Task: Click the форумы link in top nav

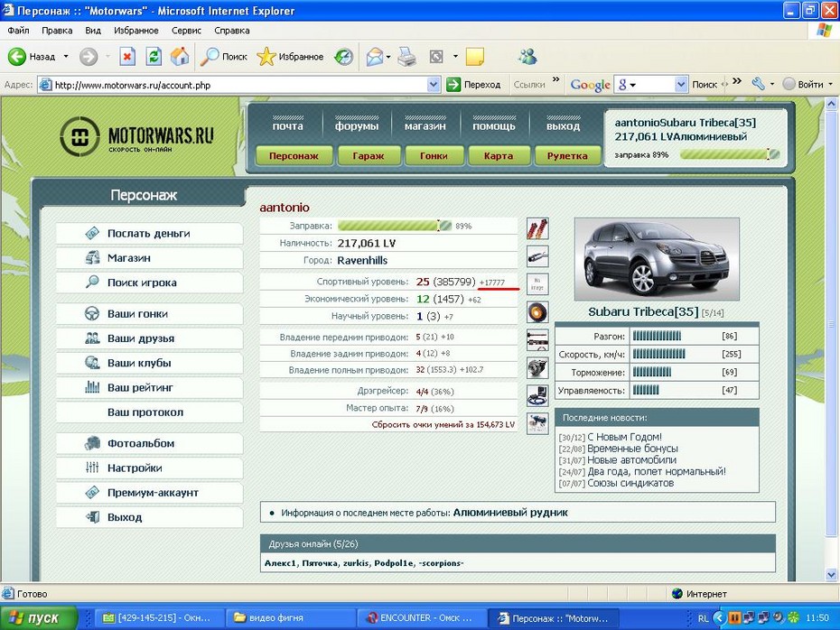Action: (x=357, y=126)
